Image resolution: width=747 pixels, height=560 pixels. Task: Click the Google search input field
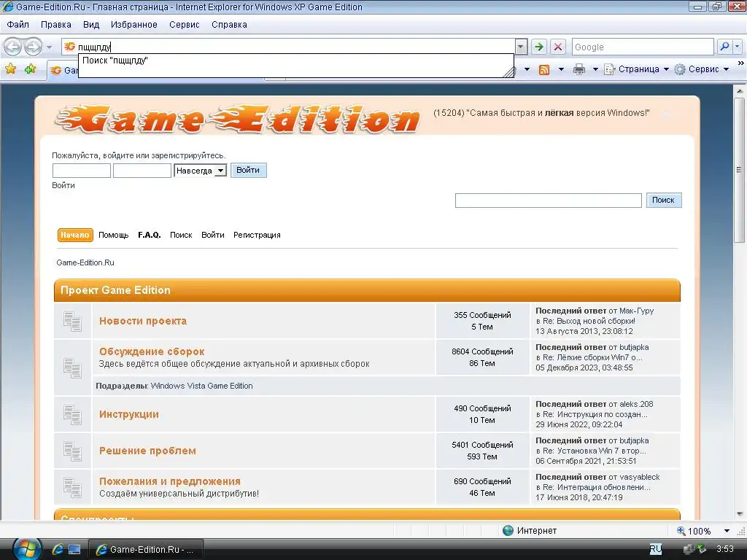pyautogui.click(x=642, y=47)
